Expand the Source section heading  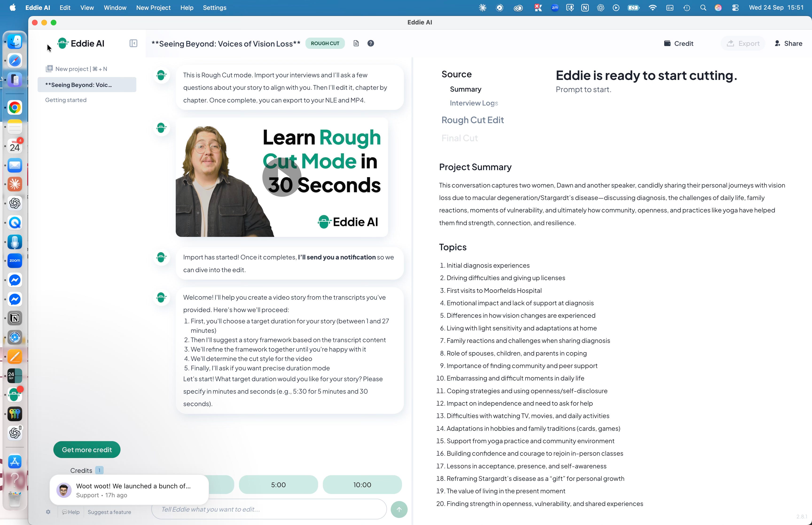(456, 74)
